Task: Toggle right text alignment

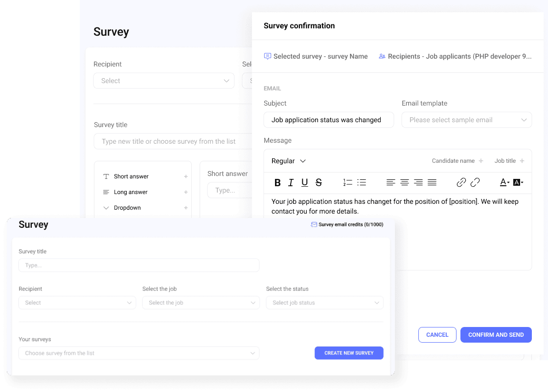Action: point(418,182)
